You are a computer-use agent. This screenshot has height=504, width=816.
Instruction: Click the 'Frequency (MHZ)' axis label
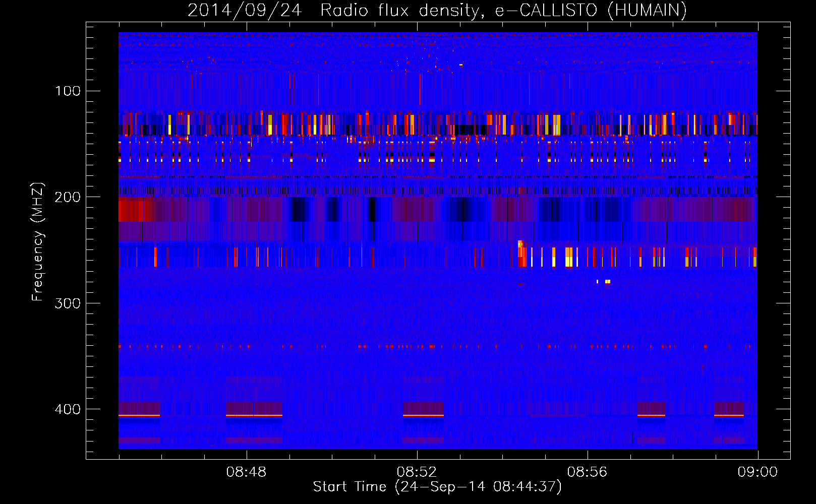pos(38,241)
